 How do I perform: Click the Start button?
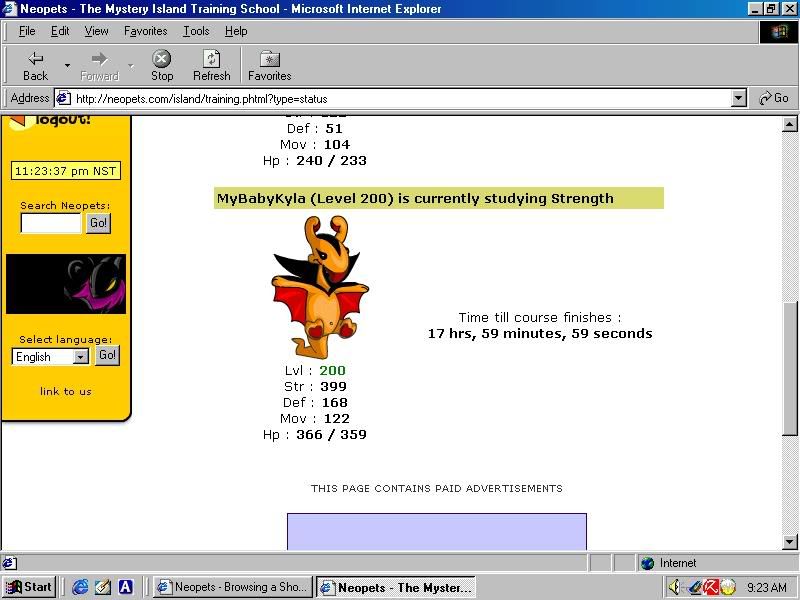coord(29,587)
